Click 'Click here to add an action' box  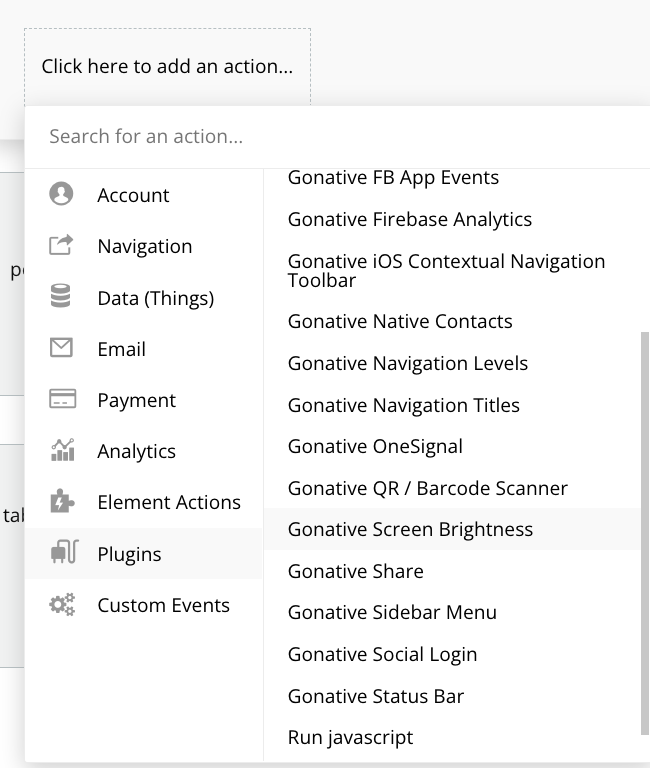[168, 67]
